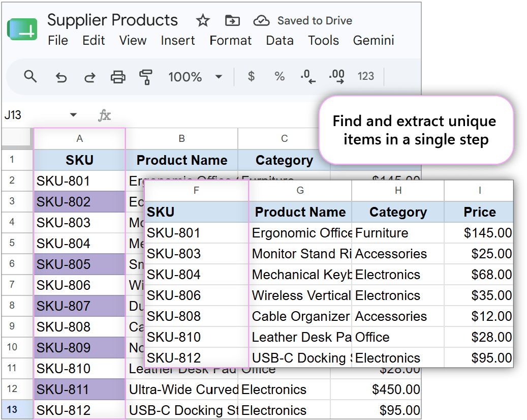This screenshot has width=527, height=420.
Task: Click Category header in column C
Action: coord(285,160)
